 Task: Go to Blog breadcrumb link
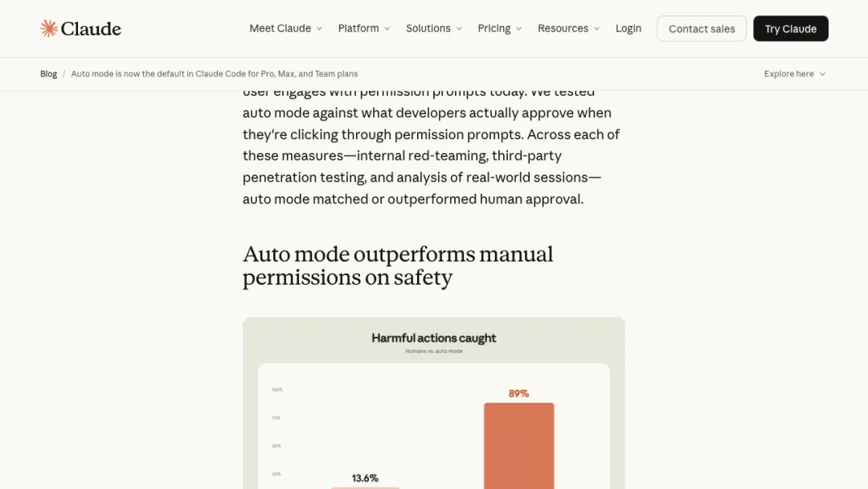48,74
